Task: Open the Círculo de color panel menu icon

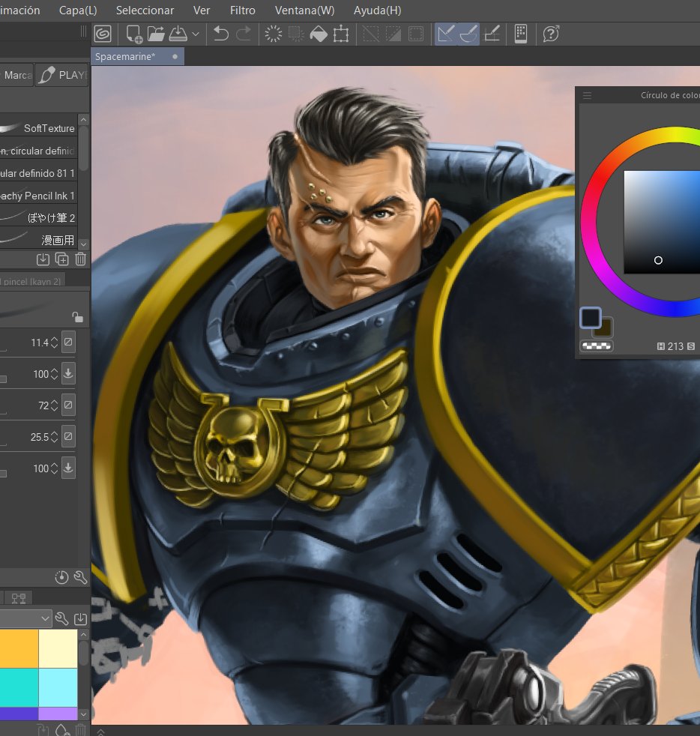Action: pyautogui.click(x=587, y=96)
